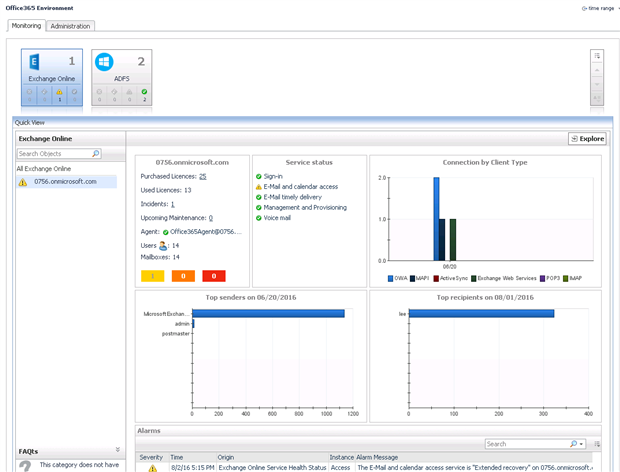Open warning count in Exchange Online tile

(59, 95)
